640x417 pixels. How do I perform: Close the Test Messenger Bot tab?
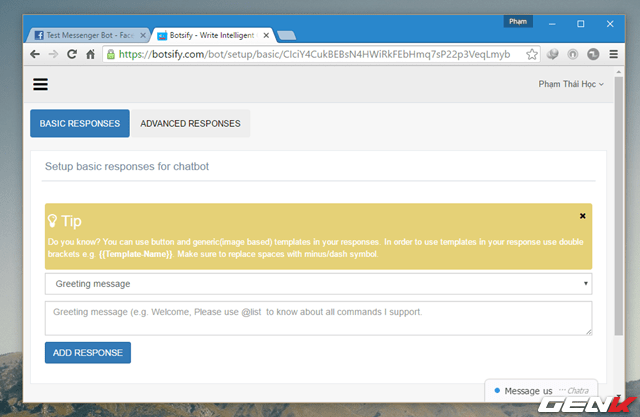(x=143, y=35)
